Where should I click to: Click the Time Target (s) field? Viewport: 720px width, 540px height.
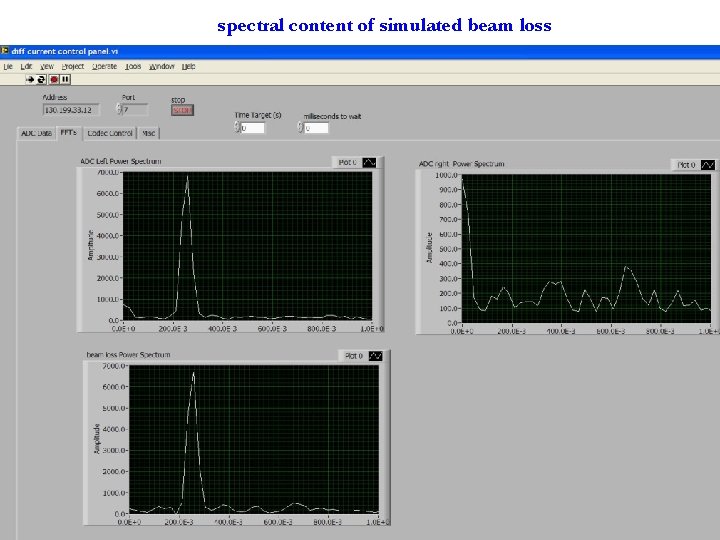(x=253, y=128)
